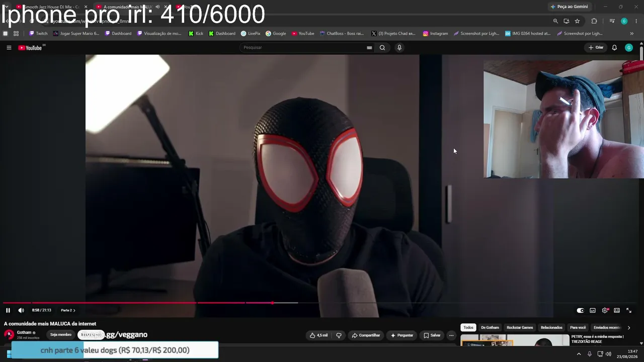This screenshot has height=362, width=644.
Task: Mute the video with the speaker icon in the player
Action: tap(21, 310)
